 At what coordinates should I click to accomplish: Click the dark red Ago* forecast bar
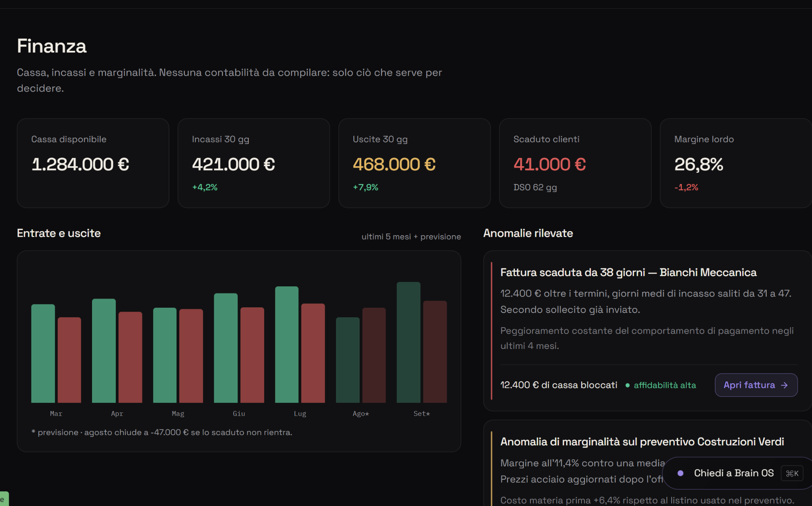coord(374,355)
